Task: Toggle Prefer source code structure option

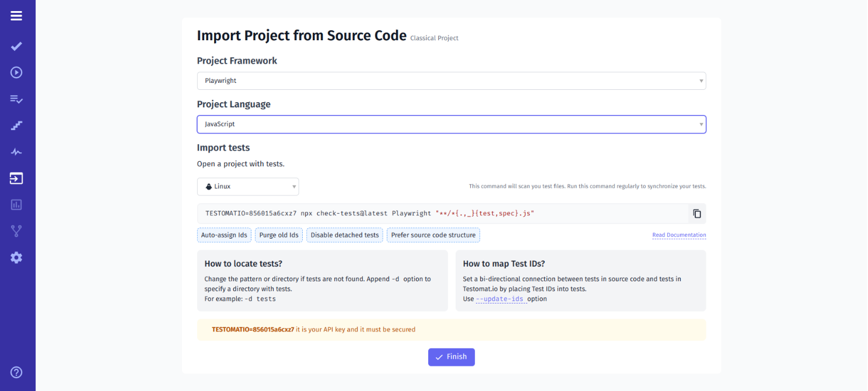Action: [x=433, y=235]
